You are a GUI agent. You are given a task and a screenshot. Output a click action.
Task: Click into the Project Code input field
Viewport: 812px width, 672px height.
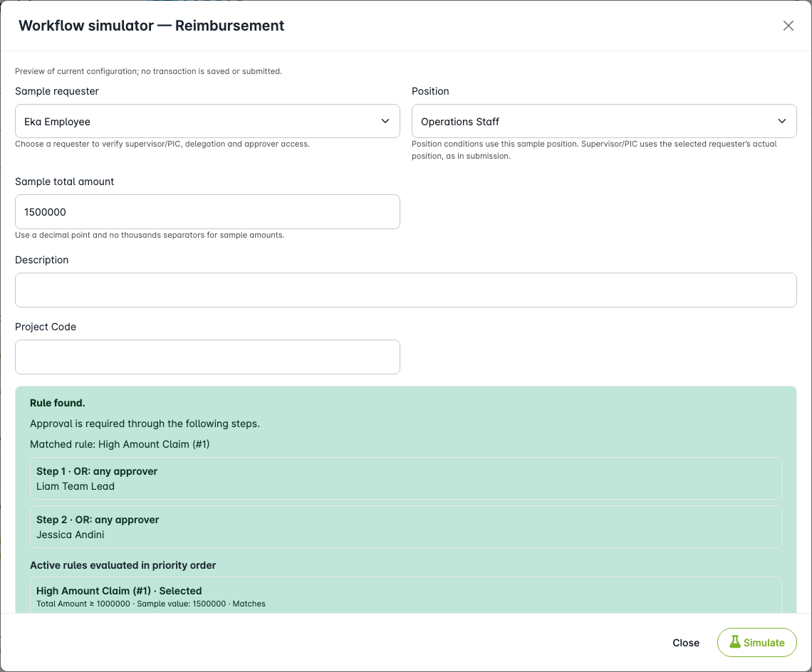pyautogui.click(x=207, y=357)
